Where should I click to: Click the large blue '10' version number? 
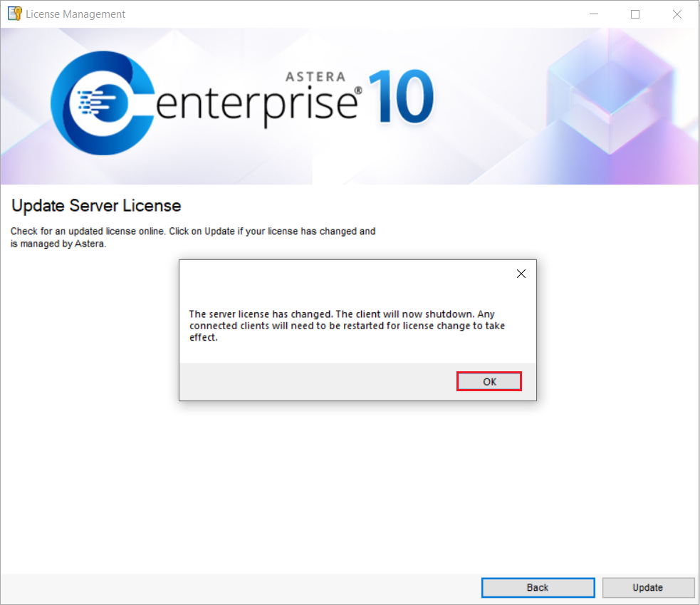pos(401,98)
